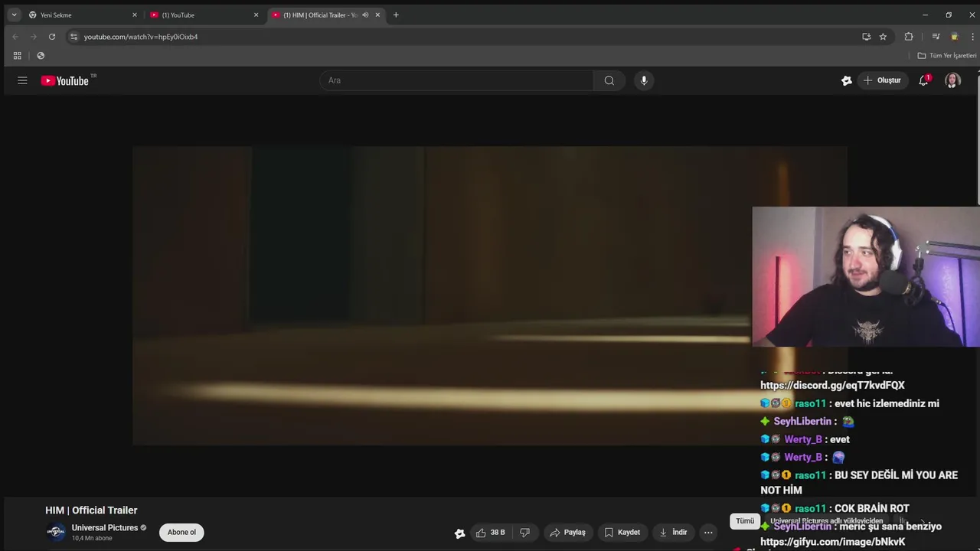Reload the page in browser toolbar
Screen dimensions: 980x551
tap(52, 37)
